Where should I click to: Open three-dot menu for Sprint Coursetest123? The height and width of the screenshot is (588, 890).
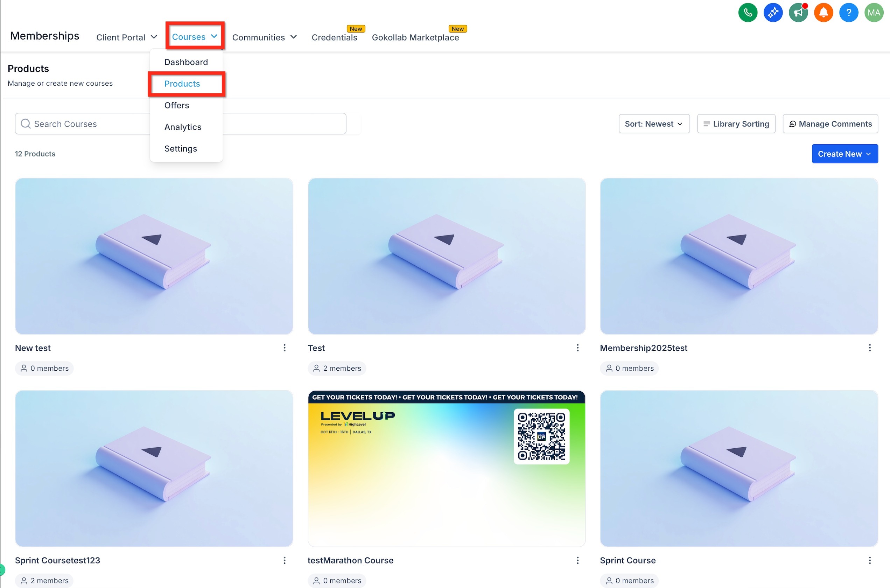click(x=285, y=560)
